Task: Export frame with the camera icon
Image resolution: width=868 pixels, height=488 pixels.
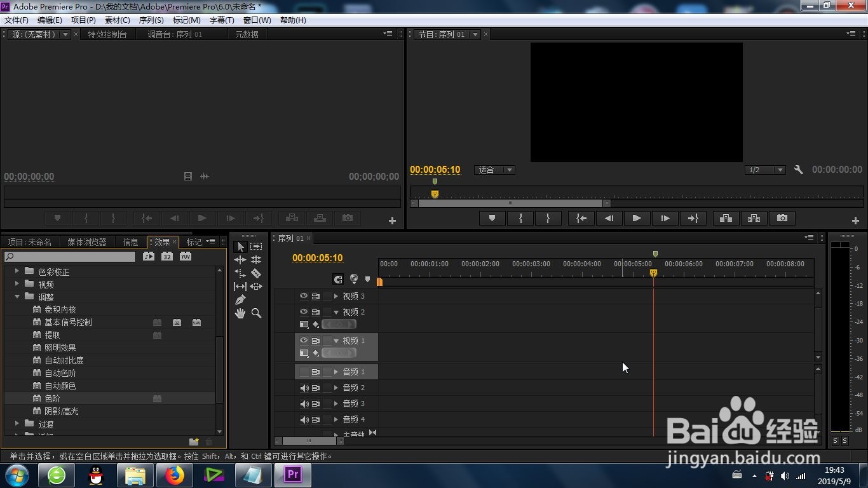Action: coord(782,218)
